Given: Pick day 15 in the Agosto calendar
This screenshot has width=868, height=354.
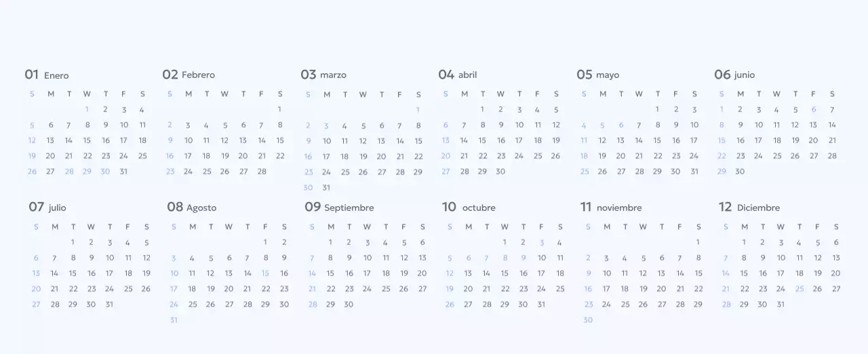Looking at the screenshot, I should (265, 273).
